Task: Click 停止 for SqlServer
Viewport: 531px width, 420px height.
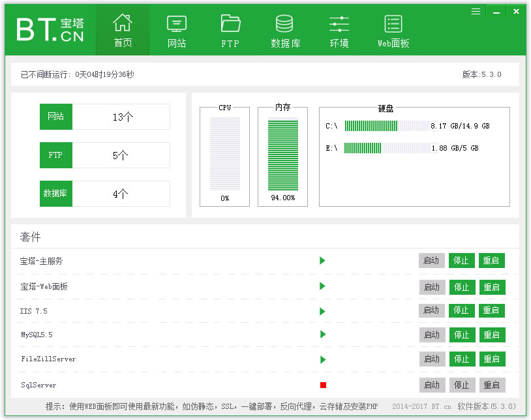Action: (463, 385)
